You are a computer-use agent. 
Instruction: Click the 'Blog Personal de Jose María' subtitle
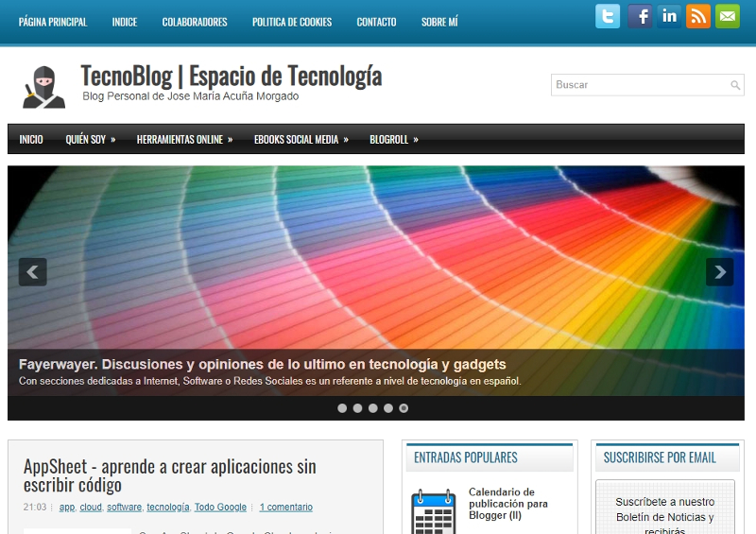coord(191,96)
